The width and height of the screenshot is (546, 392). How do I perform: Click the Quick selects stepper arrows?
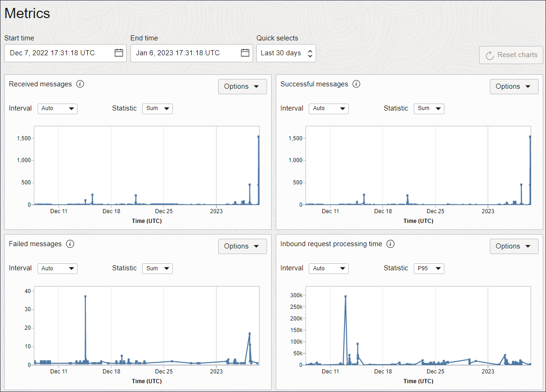point(310,53)
